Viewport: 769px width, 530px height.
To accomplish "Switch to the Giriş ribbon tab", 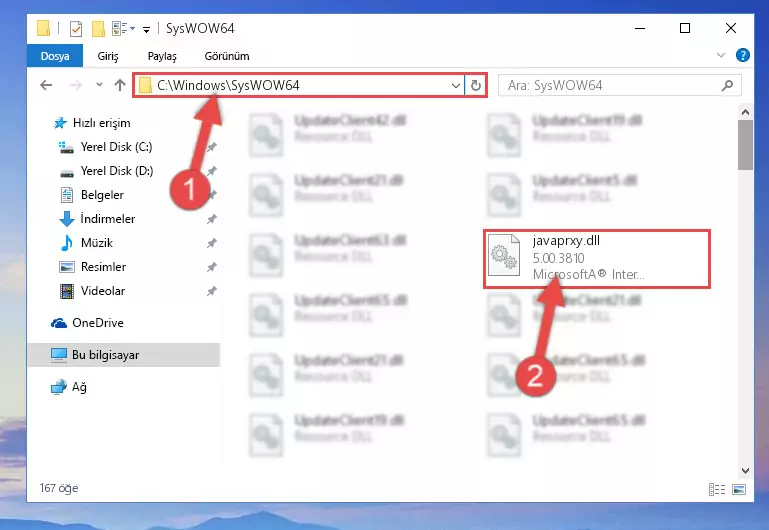I will click(108, 56).
